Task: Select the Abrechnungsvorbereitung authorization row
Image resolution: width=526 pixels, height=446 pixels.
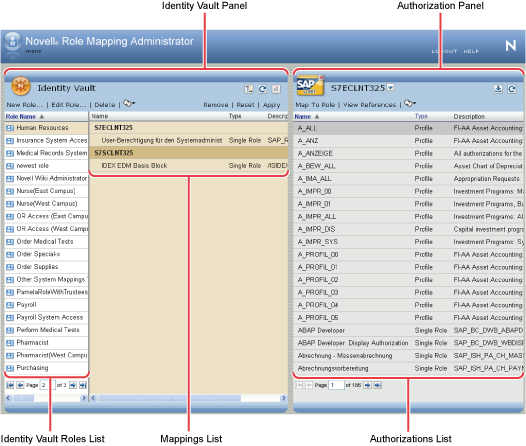Action: coord(408,368)
